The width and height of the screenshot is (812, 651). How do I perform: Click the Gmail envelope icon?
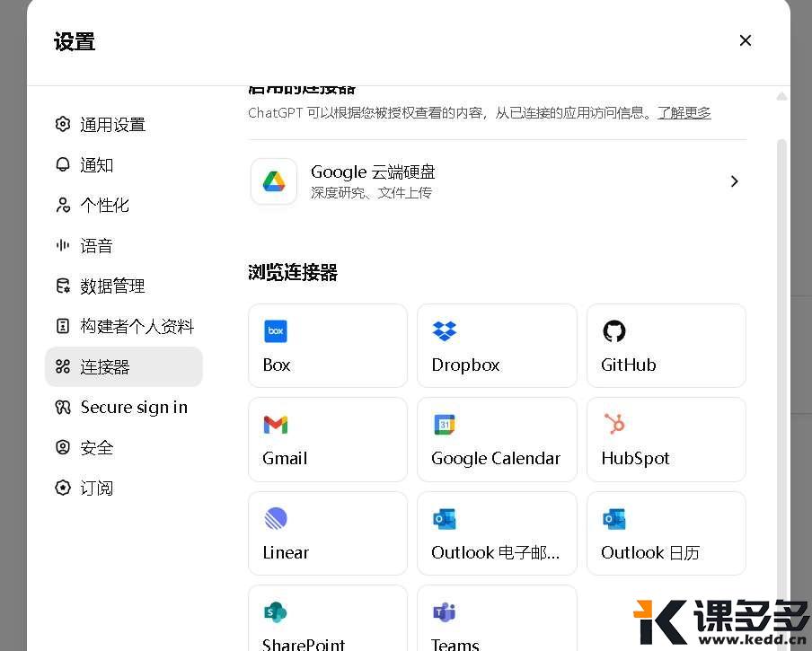click(x=276, y=425)
